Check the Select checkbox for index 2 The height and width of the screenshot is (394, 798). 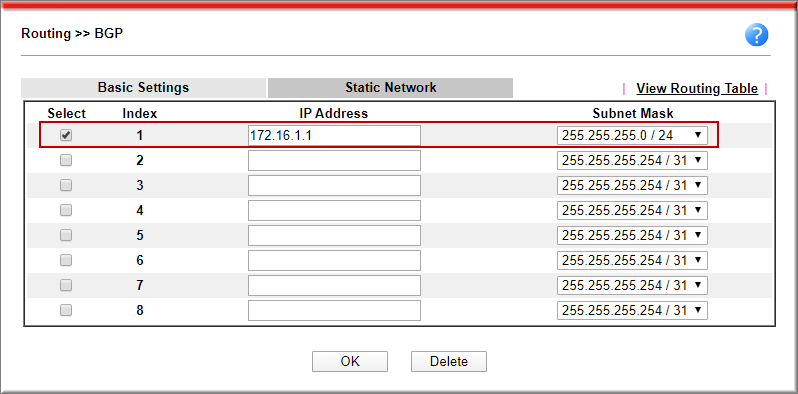pos(66,160)
